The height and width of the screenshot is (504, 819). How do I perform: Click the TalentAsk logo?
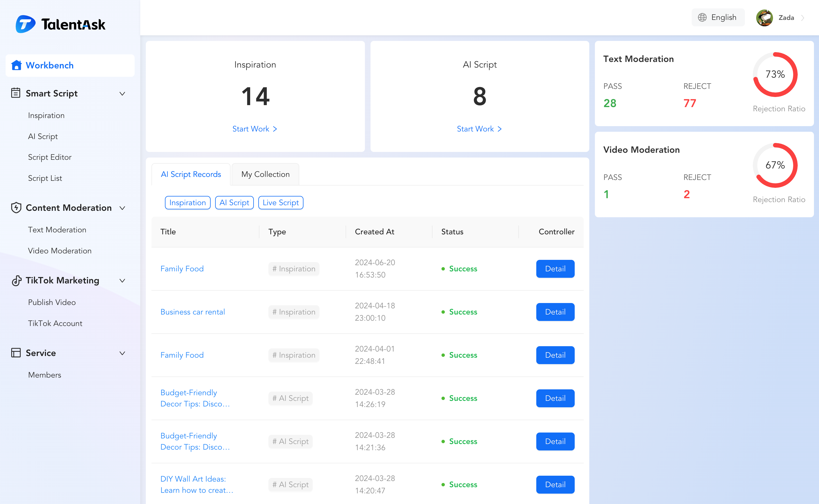(61, 24)
